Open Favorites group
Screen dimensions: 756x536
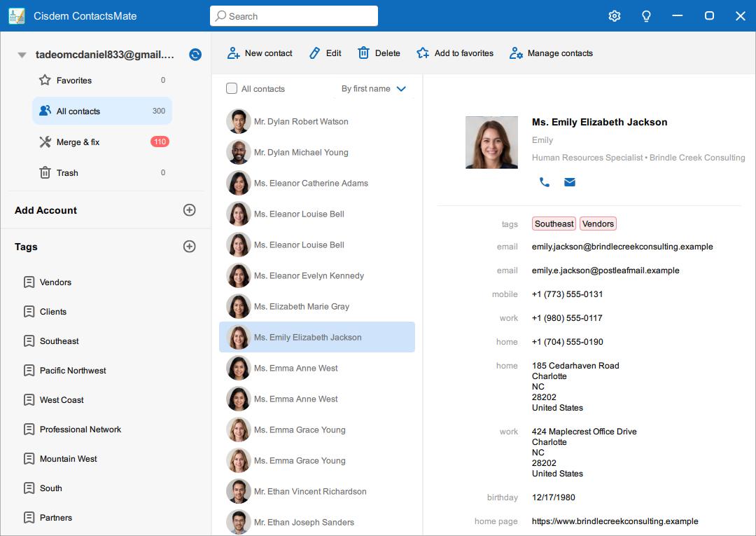tap(102, 80)
